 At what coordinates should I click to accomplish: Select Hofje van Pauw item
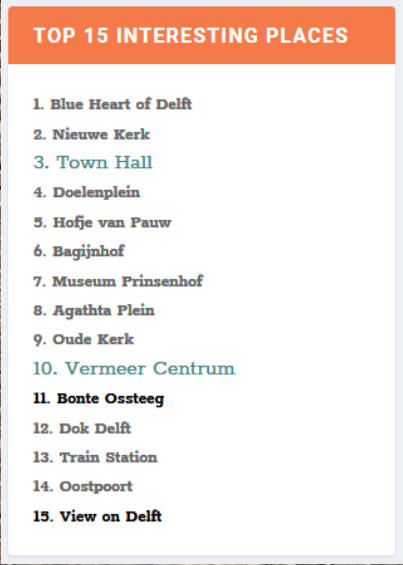(102, 222)
